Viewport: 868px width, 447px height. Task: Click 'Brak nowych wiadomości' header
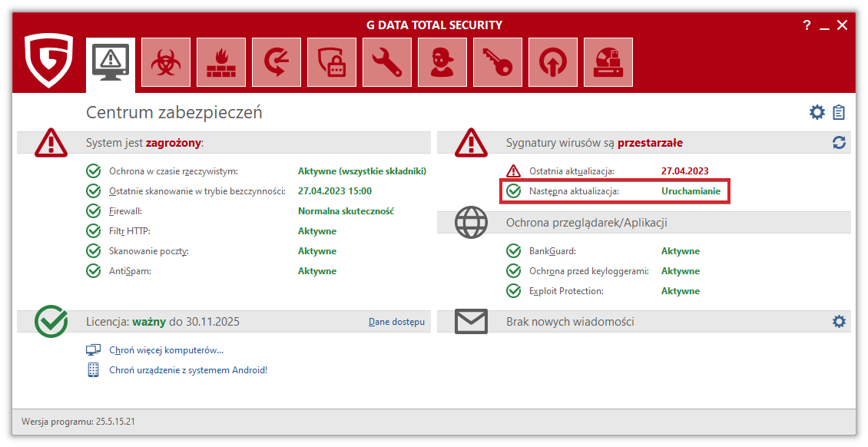[x=570, y=322]
